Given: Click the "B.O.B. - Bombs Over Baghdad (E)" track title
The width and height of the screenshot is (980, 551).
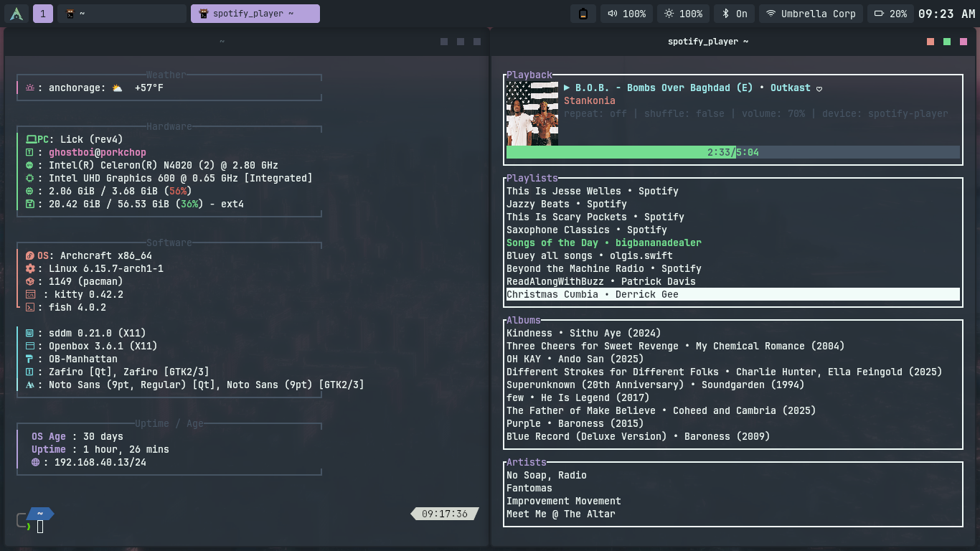Looking at the screenshot, I should (664, 88).
